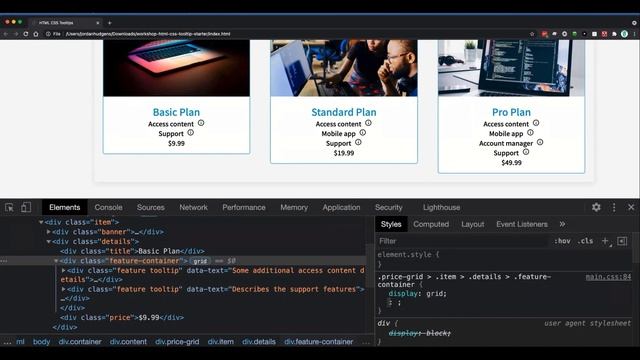The height and width of the screenshot is (360, 640).
Task: Toggle the grid overlay badge
Action: tap(200, 261)
